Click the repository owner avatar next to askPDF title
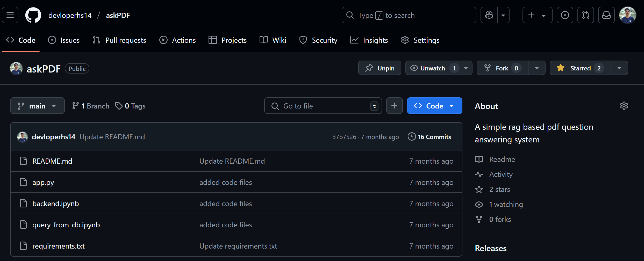Screen dimensions: 644x261 pyautogui.click(x=16, y=68)
